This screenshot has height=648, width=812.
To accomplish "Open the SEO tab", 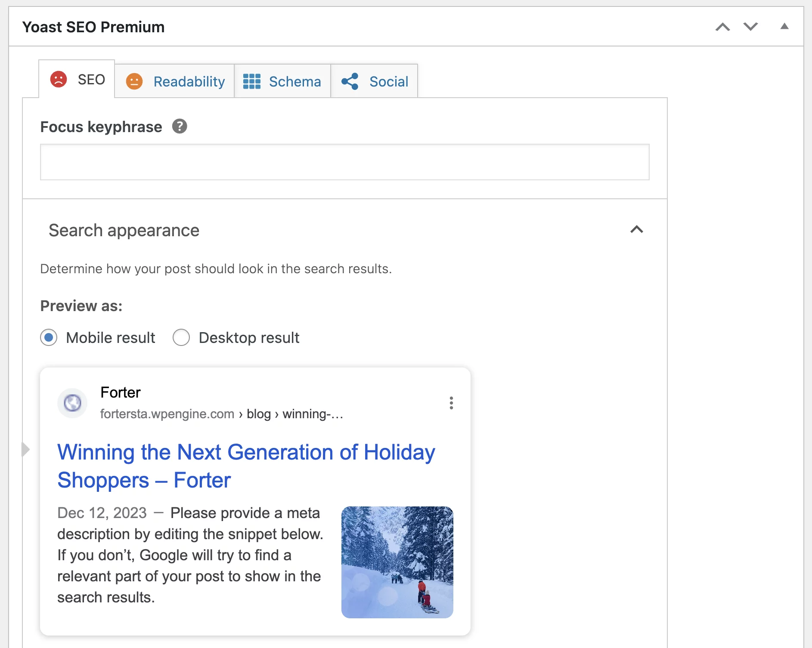I will pos(77,79).
